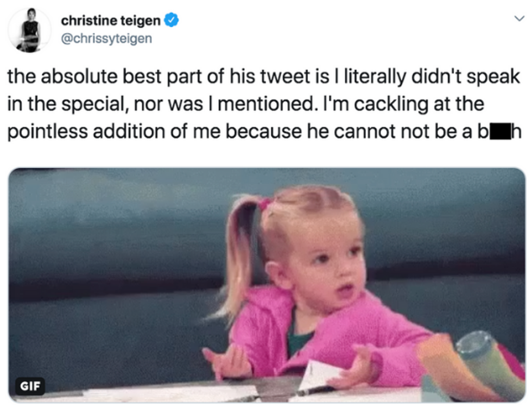The image size is (532, 413).
Task: Open the tweet options chevron menu
Action: click(517, 18)
